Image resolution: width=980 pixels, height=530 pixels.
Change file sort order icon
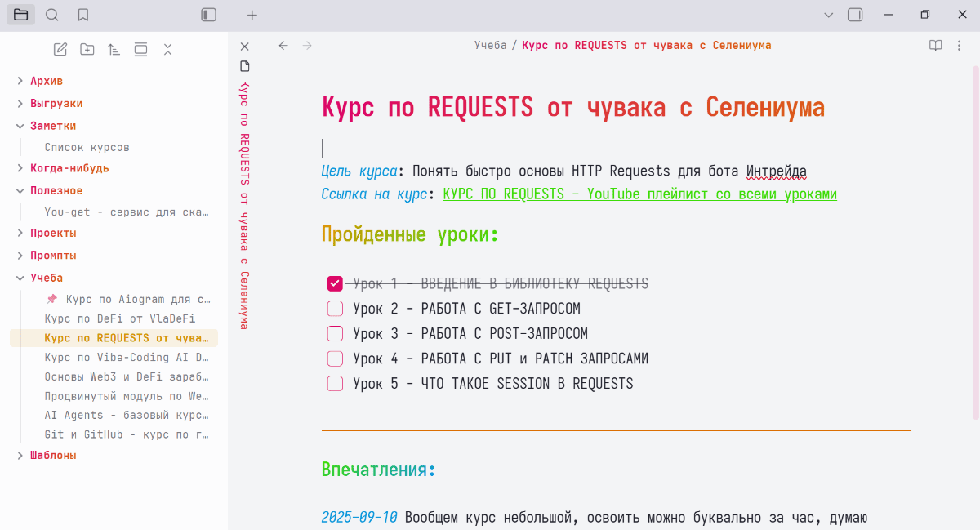(x=114, y=50)
